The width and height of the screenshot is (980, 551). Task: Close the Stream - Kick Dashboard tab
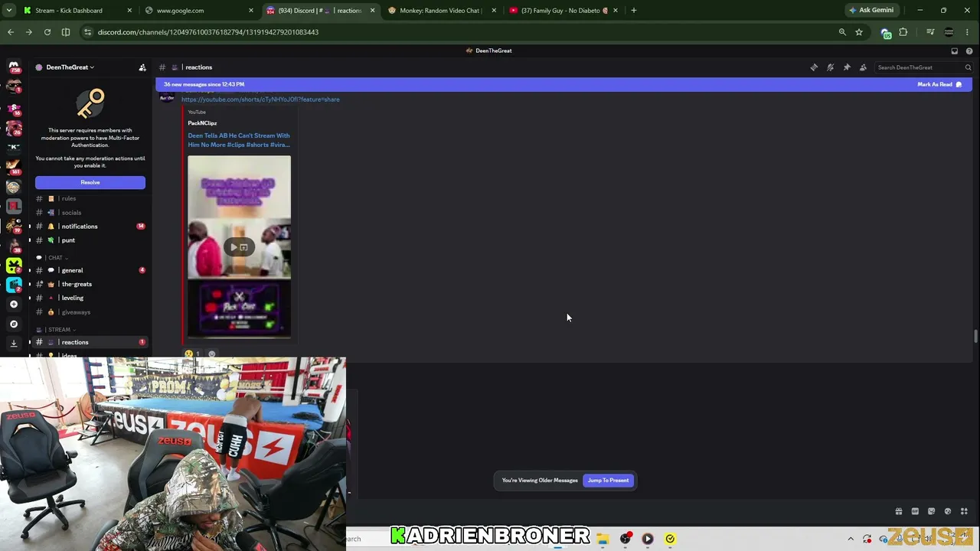pos(129,11)
